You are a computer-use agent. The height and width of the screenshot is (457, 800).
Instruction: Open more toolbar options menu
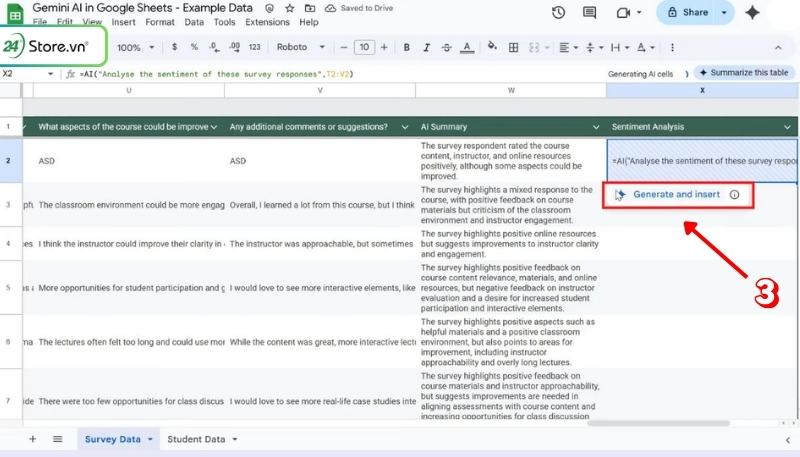[x=672, y=47]
